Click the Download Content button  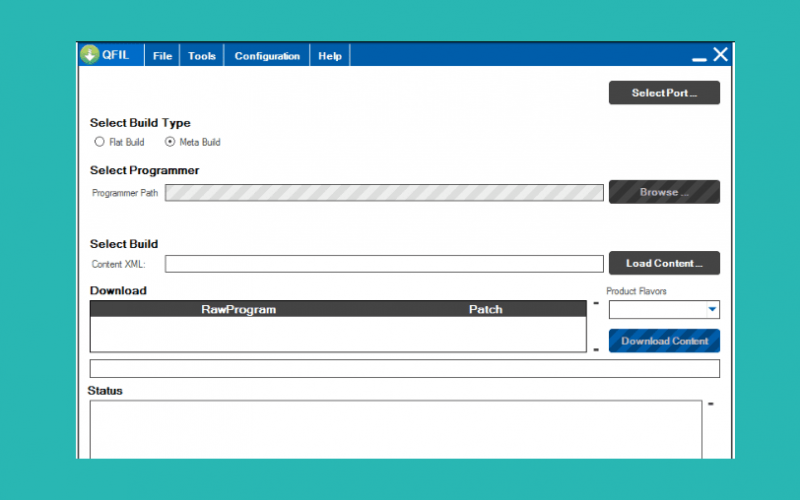click(x=664, y=341)
